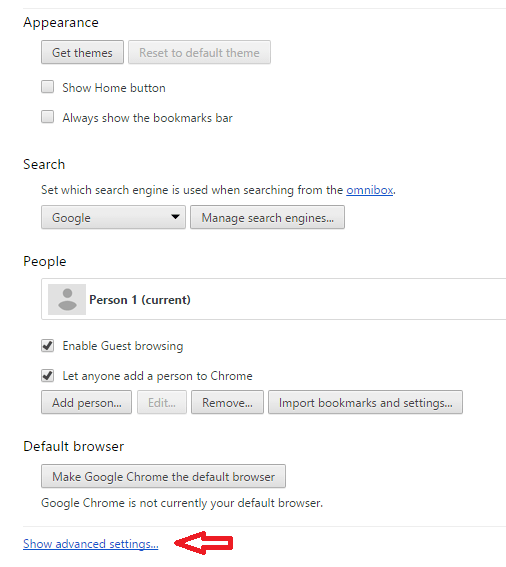Click the disabled Edit button
Viewport: 506px width, 567px height.
click(x=162, y=402)
